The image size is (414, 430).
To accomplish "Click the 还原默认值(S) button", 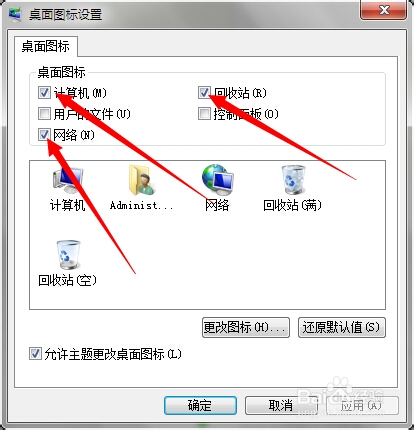I will (x=342, y=327).
